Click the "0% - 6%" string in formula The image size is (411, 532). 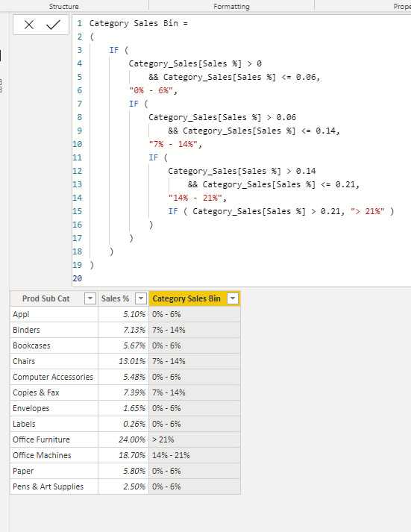151,90
